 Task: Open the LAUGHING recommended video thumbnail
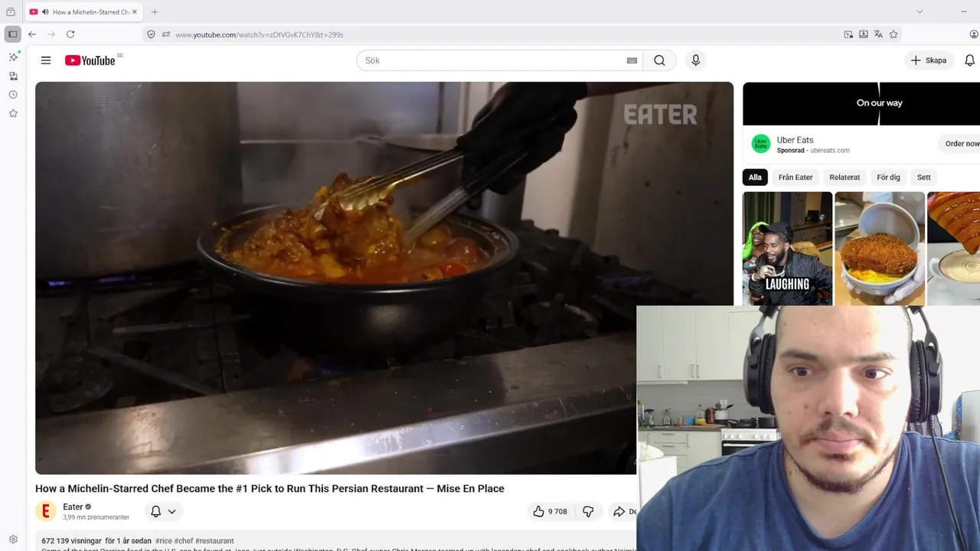point(787,248)
